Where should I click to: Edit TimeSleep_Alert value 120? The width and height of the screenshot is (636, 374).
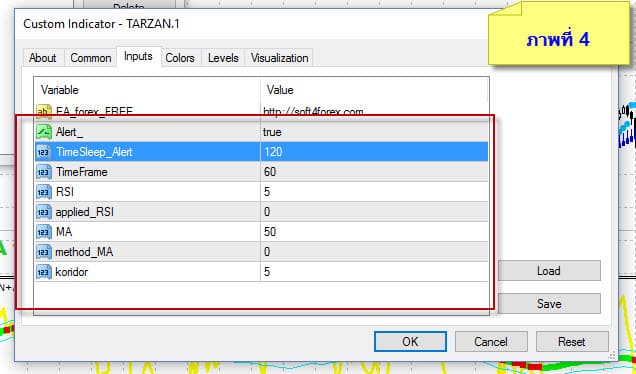(374, 152)
